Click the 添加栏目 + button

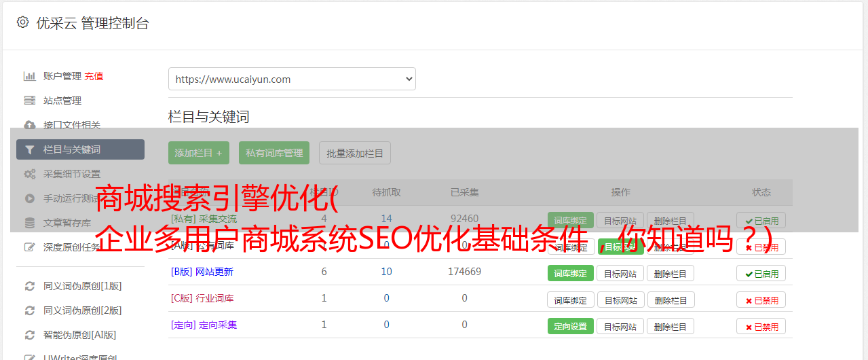[x=199, y=153]
